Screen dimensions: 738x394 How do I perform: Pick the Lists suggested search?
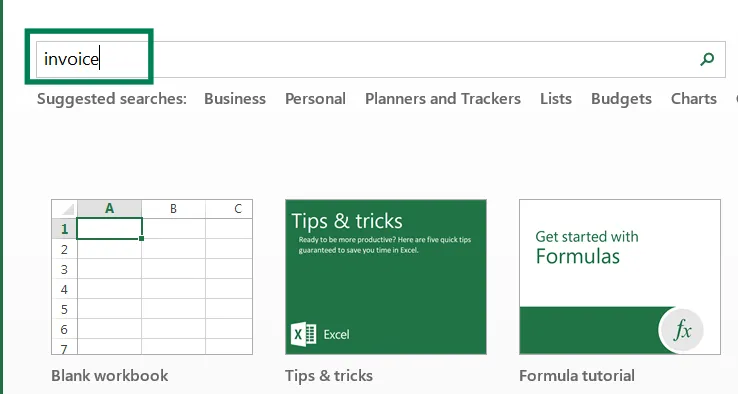[x=556, y=99]
